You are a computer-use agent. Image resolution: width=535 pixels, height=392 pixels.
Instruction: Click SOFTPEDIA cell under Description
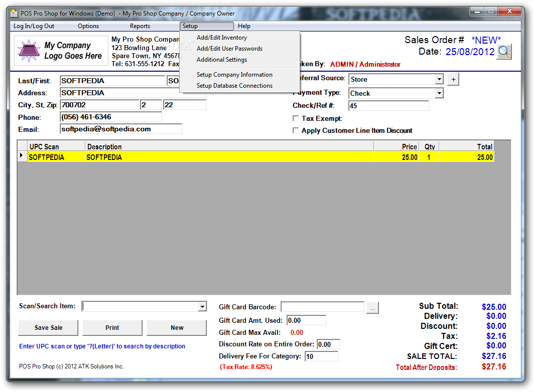(229, 157)
